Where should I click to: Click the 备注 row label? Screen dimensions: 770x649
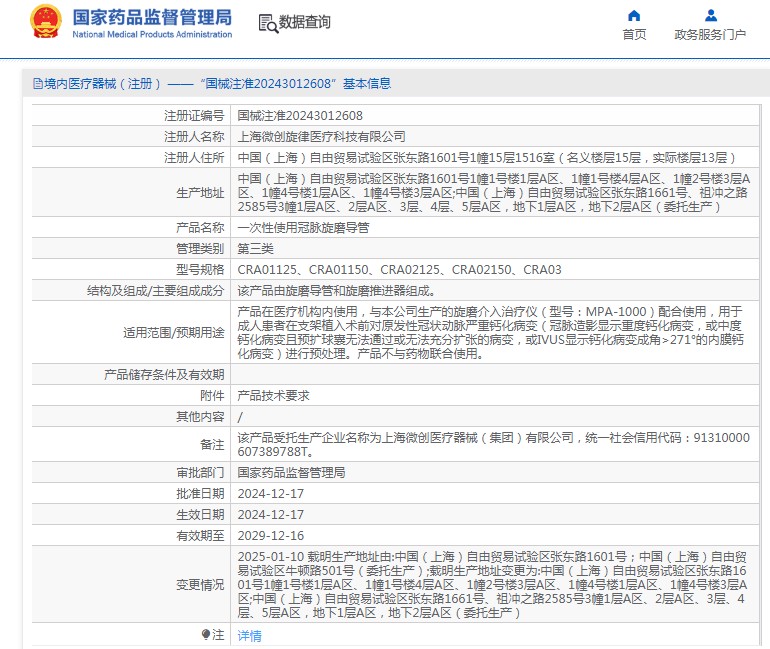[212, 445]
